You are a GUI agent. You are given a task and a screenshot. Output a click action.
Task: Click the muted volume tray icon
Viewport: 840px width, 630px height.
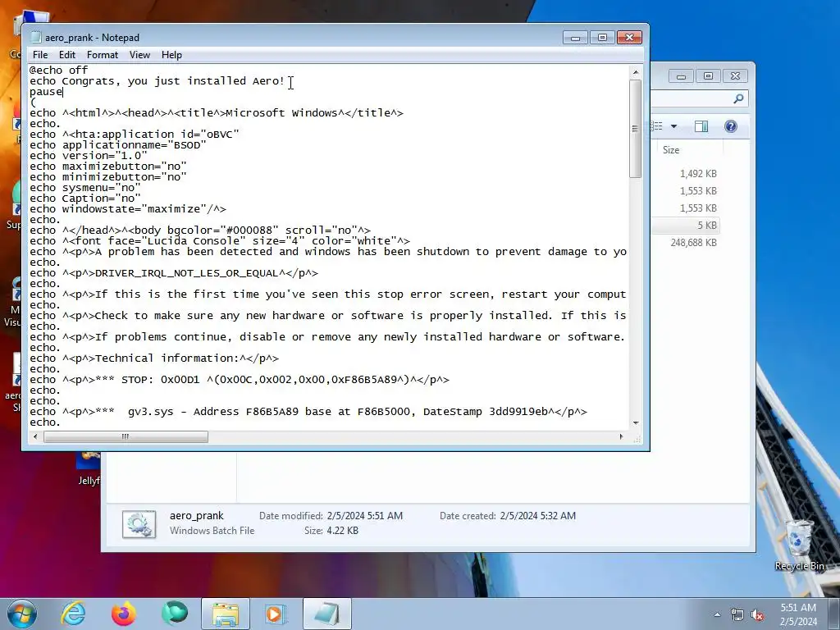757,614
